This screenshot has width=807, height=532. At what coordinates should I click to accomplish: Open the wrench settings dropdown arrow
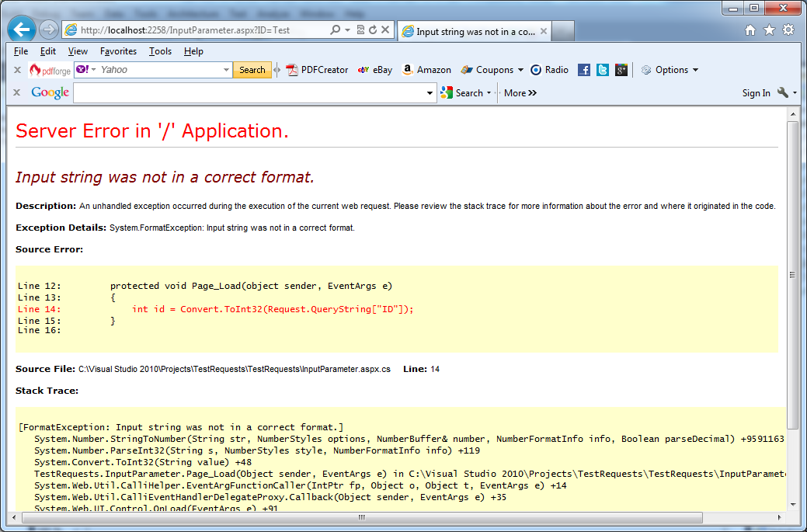click(795, 93)
